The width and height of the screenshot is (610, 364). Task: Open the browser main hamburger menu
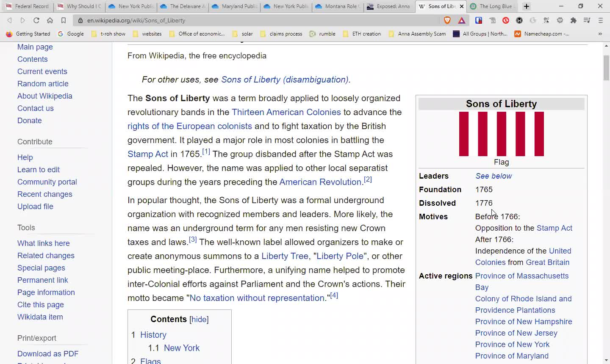click(601, 20)
